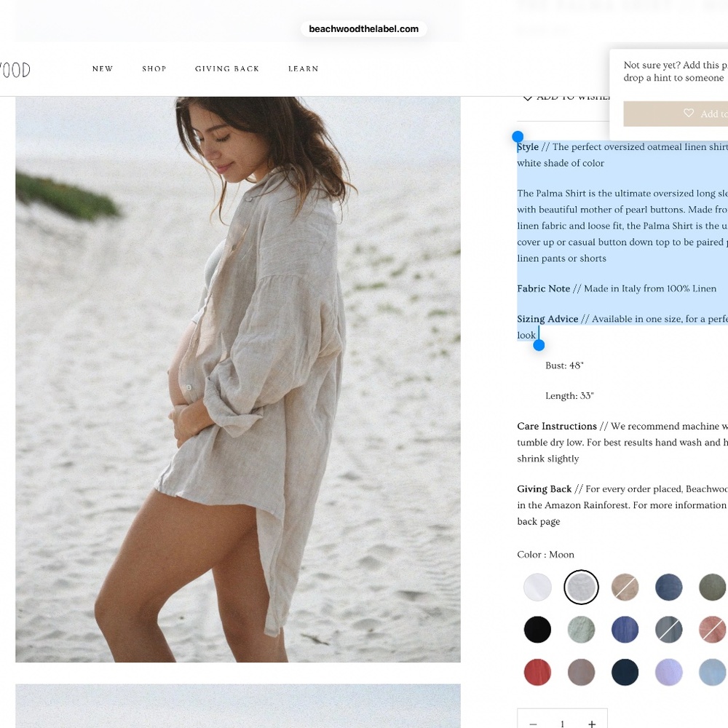Click the bottom text selection handle after look
728x728 pixels.
pos(539,345)
